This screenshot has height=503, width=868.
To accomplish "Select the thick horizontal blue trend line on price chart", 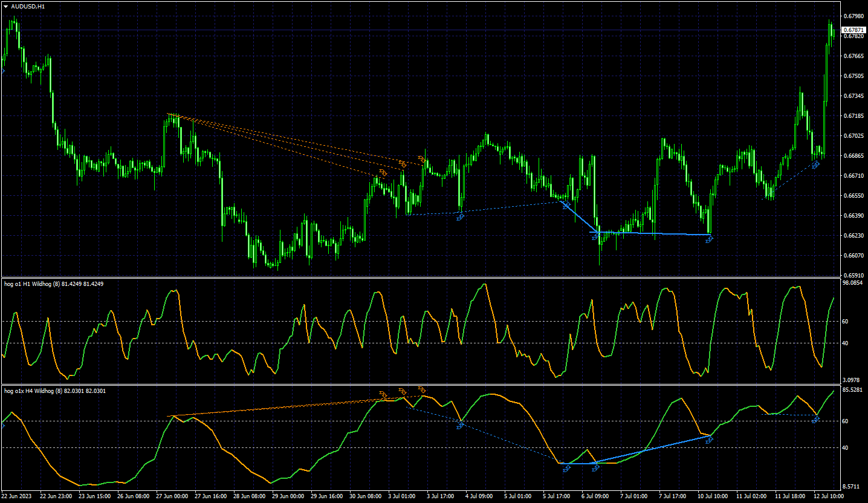I will point(653,233).
